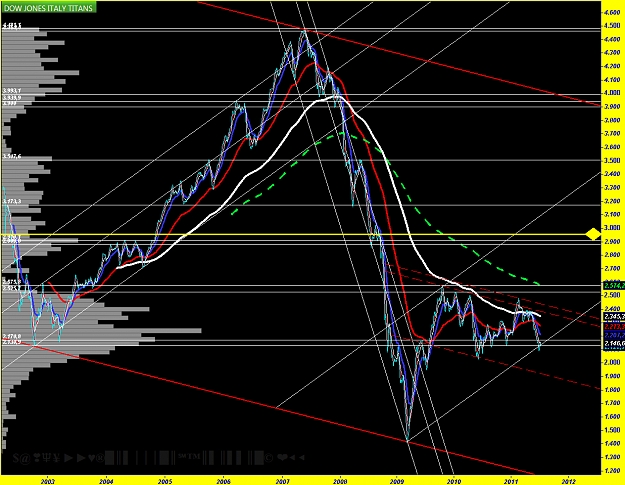Click the 2009 label on time axis
Image resolution: width=625 pixels, height=485 pixels.
397,481
